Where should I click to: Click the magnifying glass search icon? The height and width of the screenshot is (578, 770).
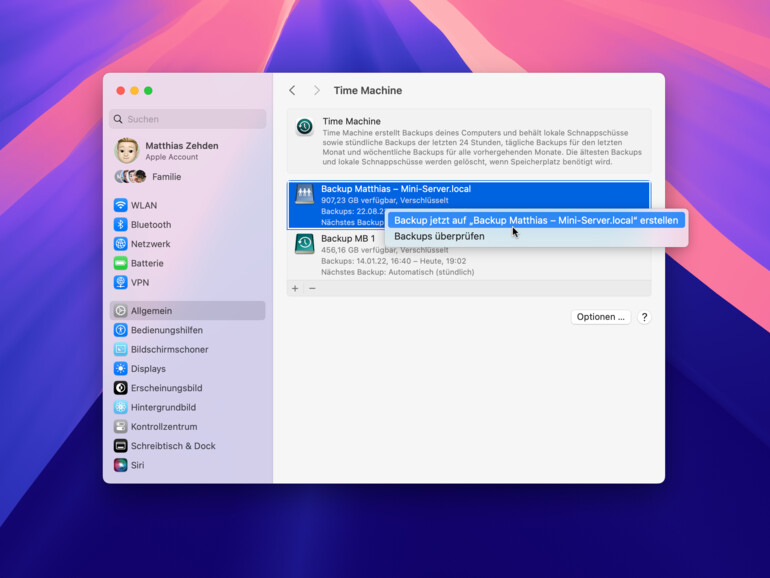tap(118, 119)
